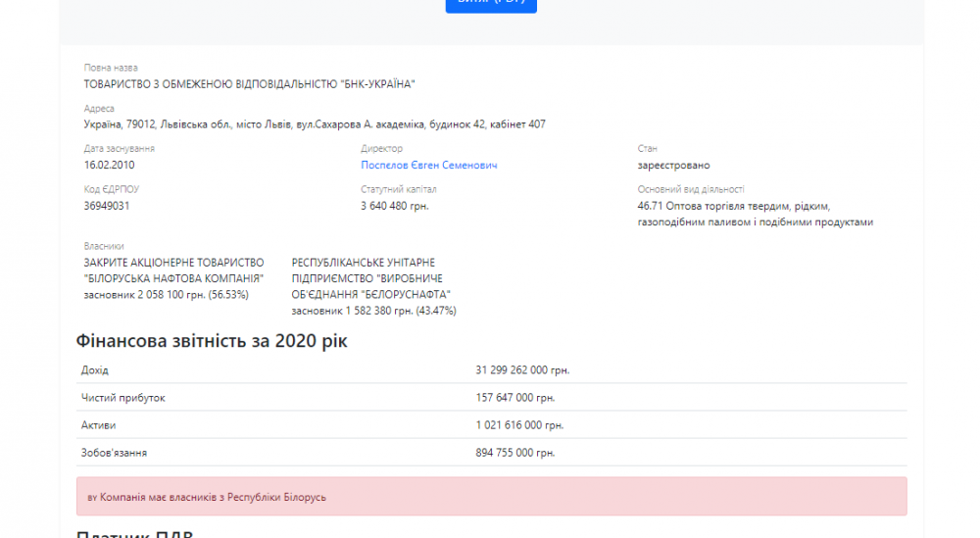980x538 pixels.
Task: Click the Дохід row label
Action: (96, 370)
